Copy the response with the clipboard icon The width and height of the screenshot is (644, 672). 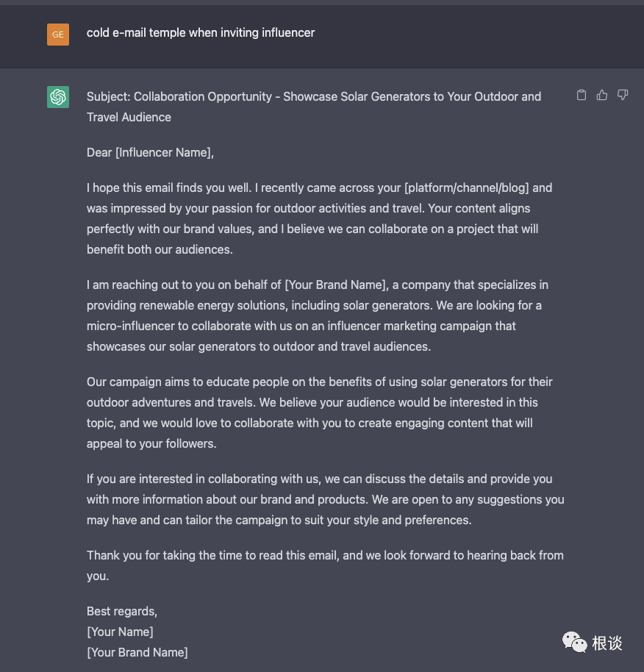click(582, 95)
